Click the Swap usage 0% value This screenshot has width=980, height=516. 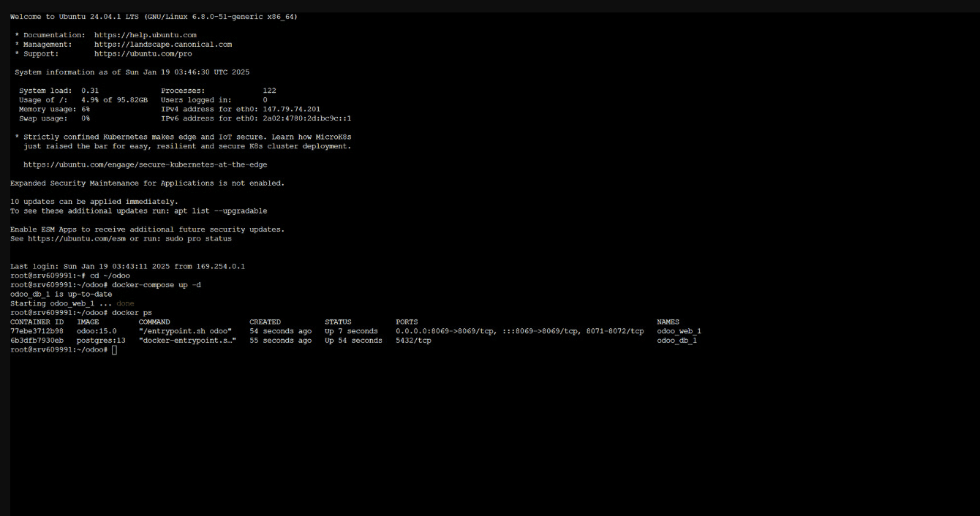[x=86, y=118]
